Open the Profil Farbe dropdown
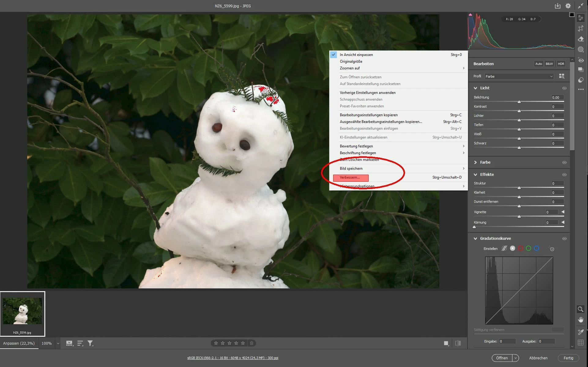 [519, 76]
